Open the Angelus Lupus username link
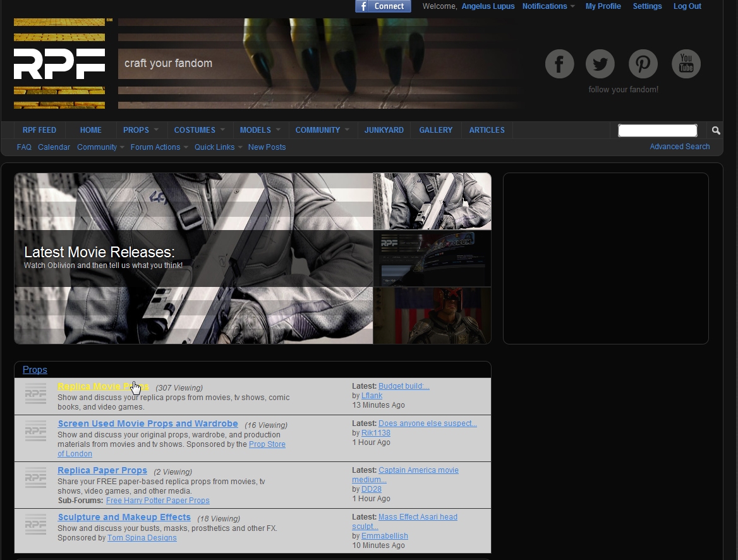The image size is (738, 560). 488,6
